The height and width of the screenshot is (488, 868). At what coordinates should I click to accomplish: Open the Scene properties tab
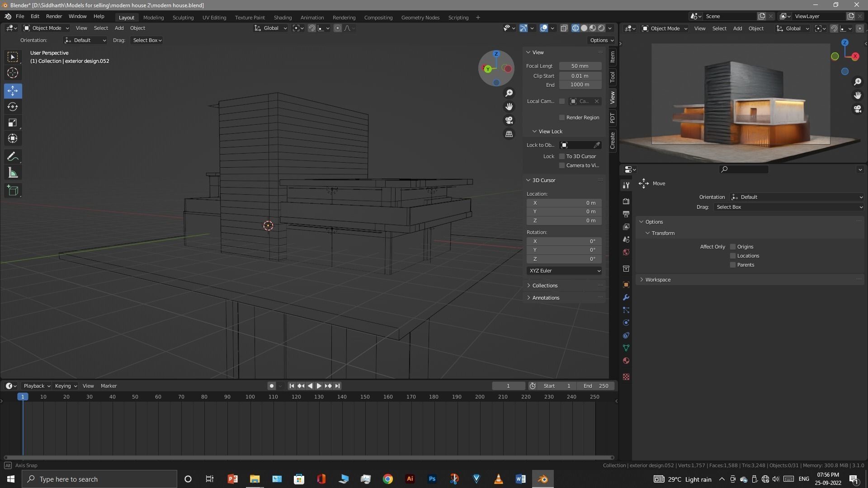pyautogui.click(x=626, y=239)
